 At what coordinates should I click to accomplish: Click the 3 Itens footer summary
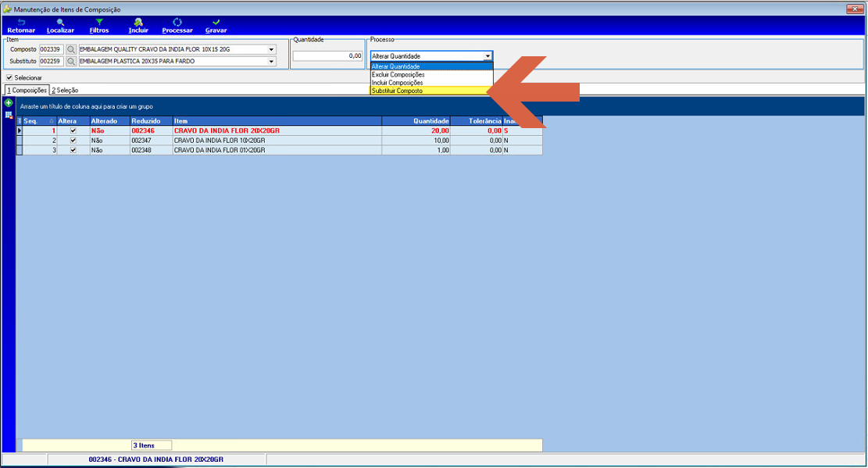click(x=151, y=445)
